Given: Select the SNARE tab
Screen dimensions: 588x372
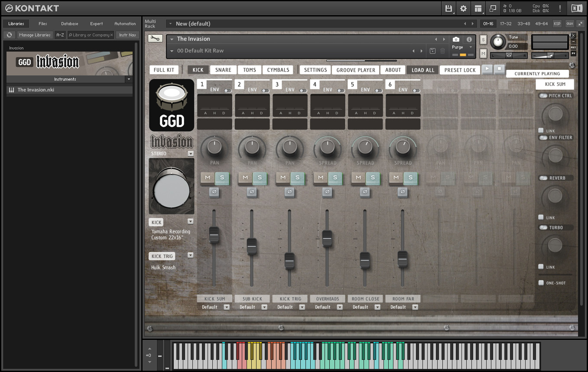Looking at the screenshot, I should [x=223, y=70].
